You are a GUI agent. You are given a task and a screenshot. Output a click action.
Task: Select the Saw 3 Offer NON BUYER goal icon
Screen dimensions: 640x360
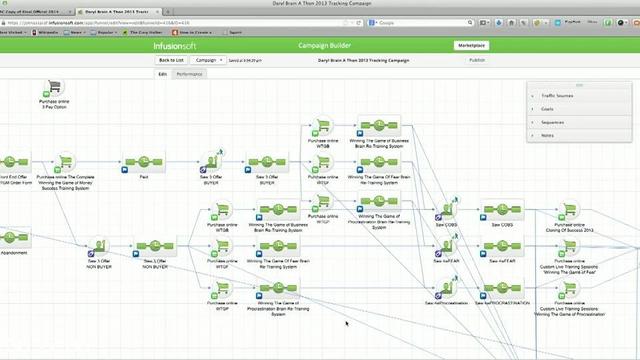click(99, 246)
